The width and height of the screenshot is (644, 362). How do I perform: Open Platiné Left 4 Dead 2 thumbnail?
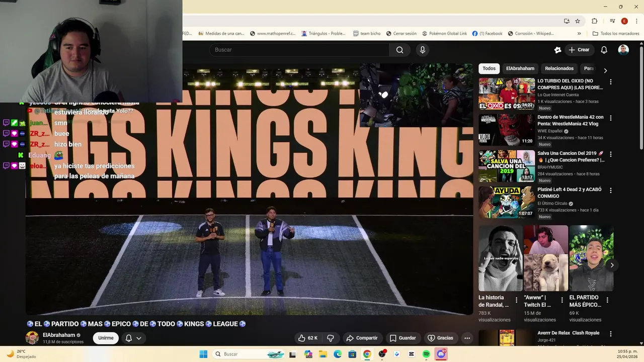click(x=507, y=202)
